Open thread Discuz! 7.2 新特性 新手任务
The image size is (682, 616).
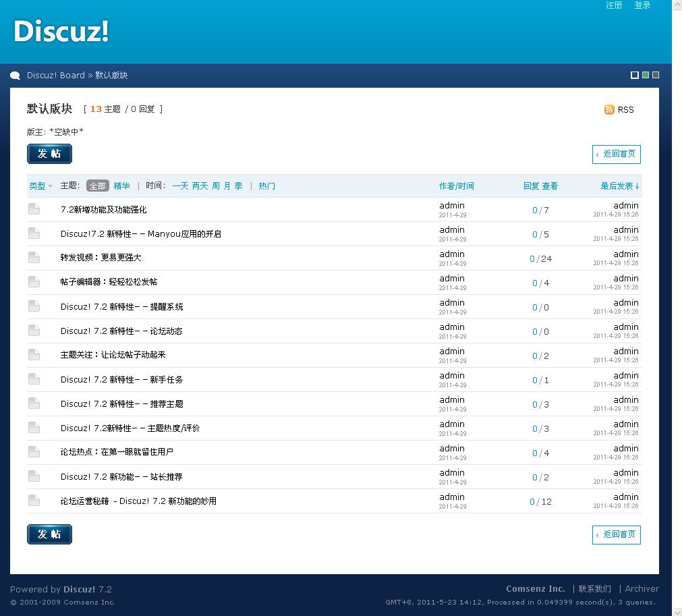pos(122,380)
